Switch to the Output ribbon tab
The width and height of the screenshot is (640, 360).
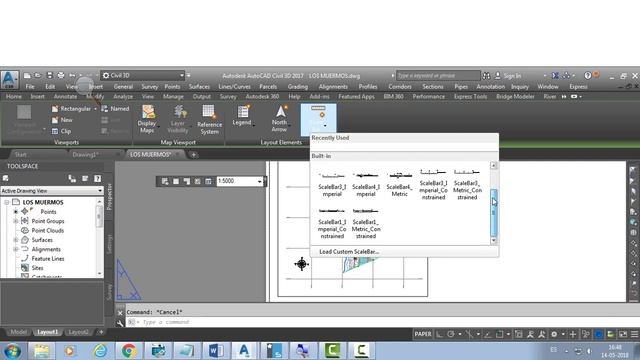(202, 97)
